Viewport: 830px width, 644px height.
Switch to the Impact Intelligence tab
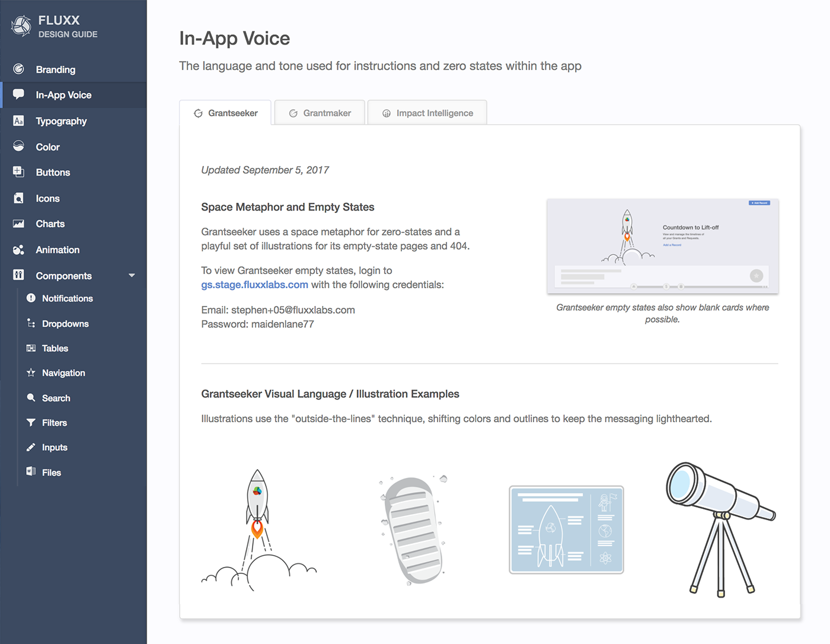click(x=427, y=113)
